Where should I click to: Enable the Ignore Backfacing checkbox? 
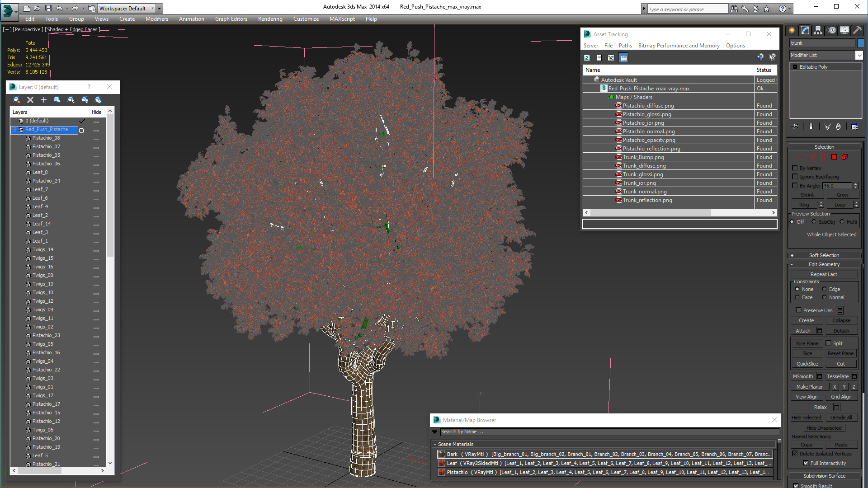pos(795,177)
